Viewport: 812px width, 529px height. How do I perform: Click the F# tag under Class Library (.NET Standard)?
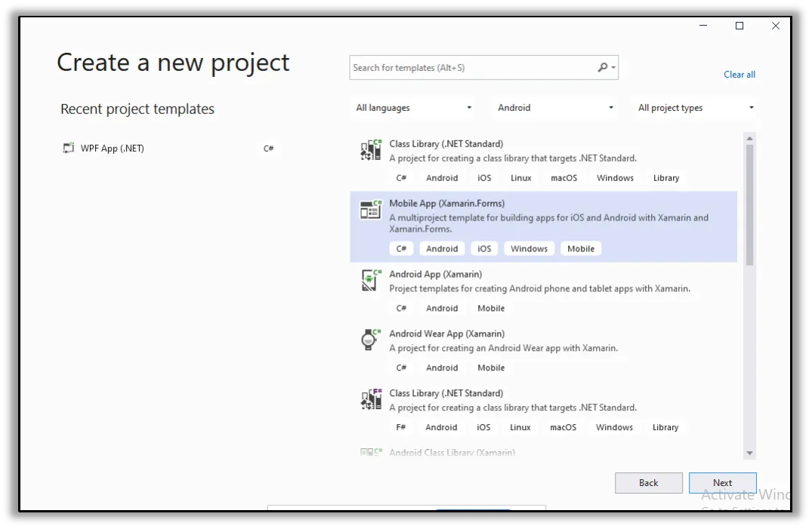pyautogui.click(x=401, y=428)
